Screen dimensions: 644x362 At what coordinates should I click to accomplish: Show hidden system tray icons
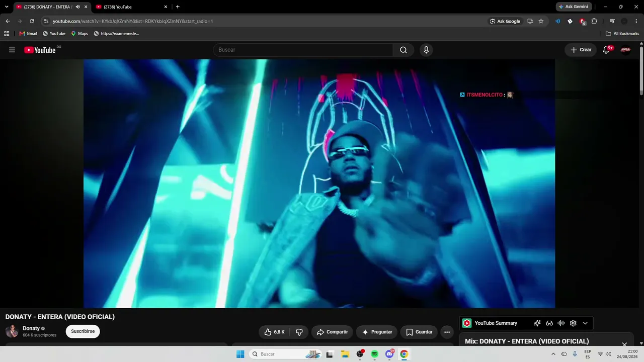point(553,354)
